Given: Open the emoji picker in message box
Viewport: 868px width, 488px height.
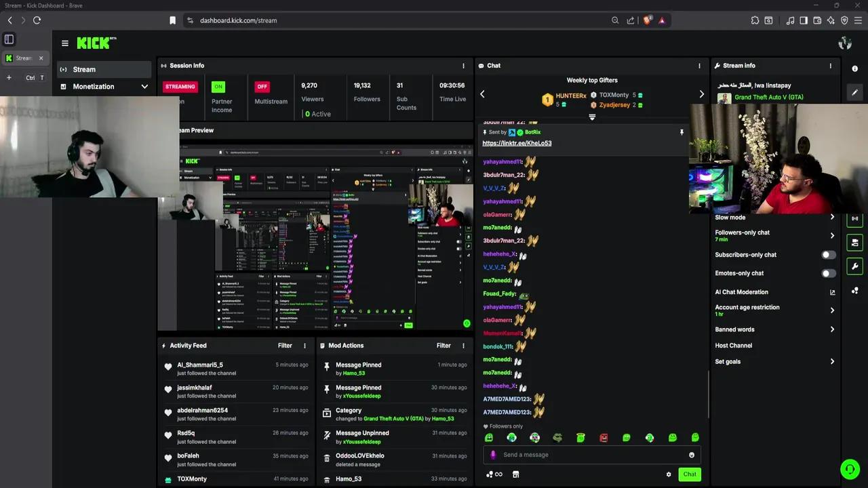Looking at the screenshot, I should tap(692, 455).
